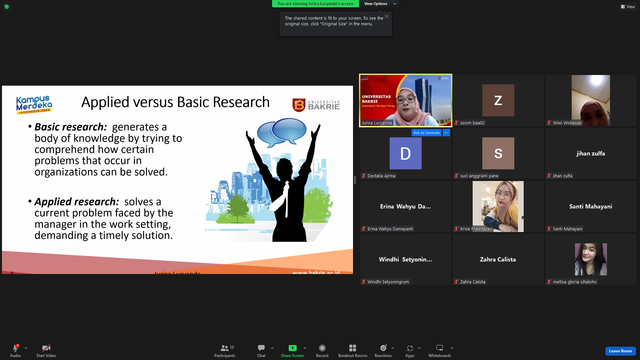Select the Windhi Setyoningrum participant tile
Screen dimensions: 640x360
406,260
